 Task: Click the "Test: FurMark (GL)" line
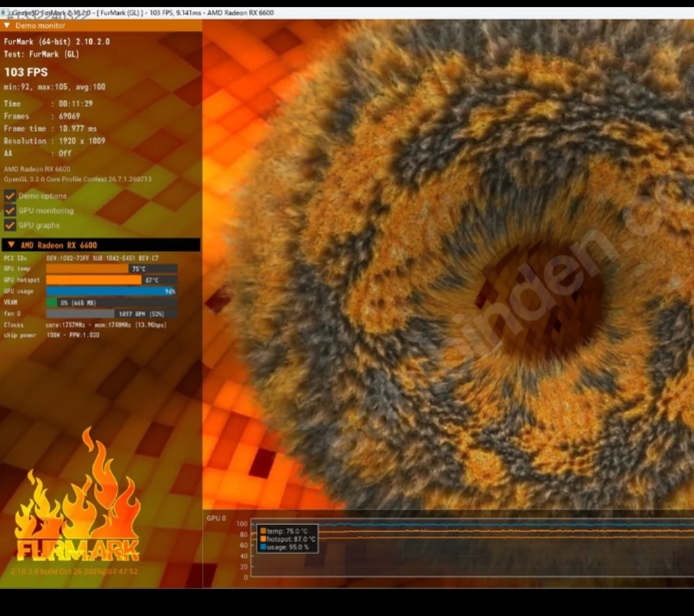coord(41,55)
